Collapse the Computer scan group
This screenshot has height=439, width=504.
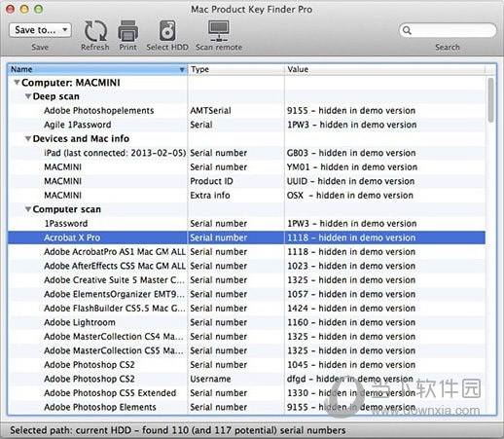pyautogui.click(x=28, y=209)
